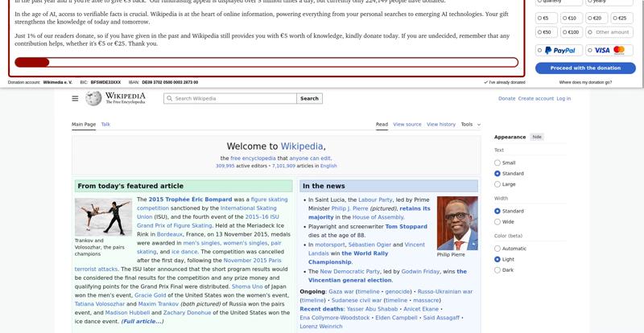
Task: Switch color mode to Dark
Action: (x=497, y=270)
